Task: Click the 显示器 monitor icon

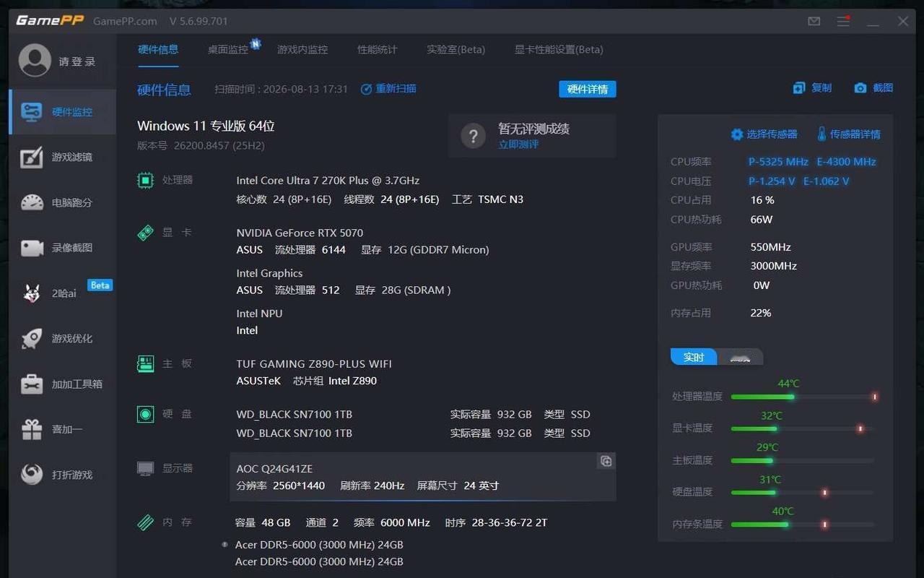Action: (x=145, y=468)
